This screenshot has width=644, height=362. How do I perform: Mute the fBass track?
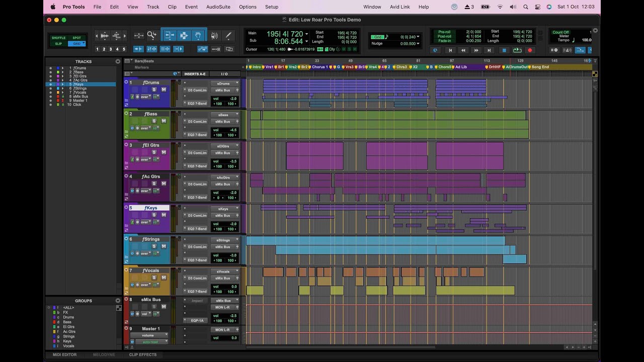pos(164,121)
